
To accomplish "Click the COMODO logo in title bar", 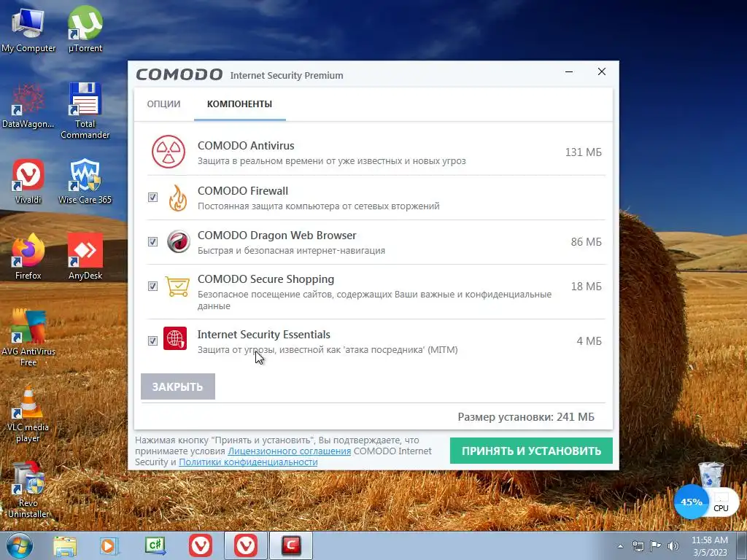I will pyautogui.click(x=179, y=74).
